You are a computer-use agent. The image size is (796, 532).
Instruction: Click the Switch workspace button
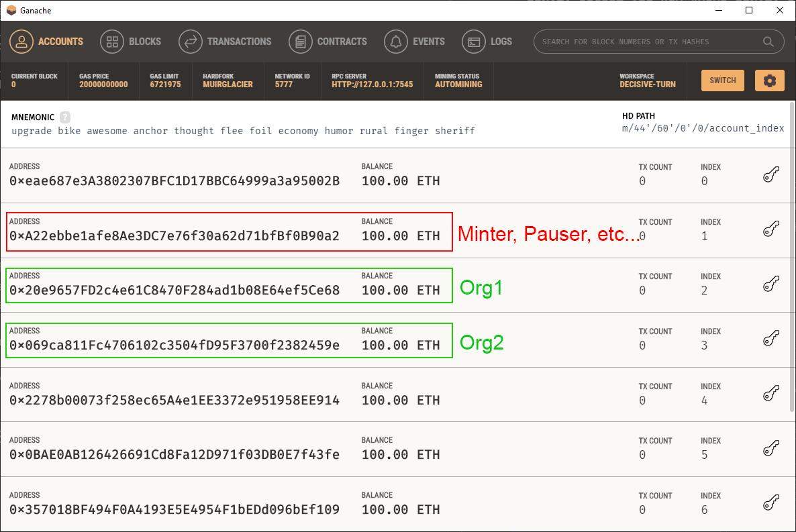(x=722, y=81)
